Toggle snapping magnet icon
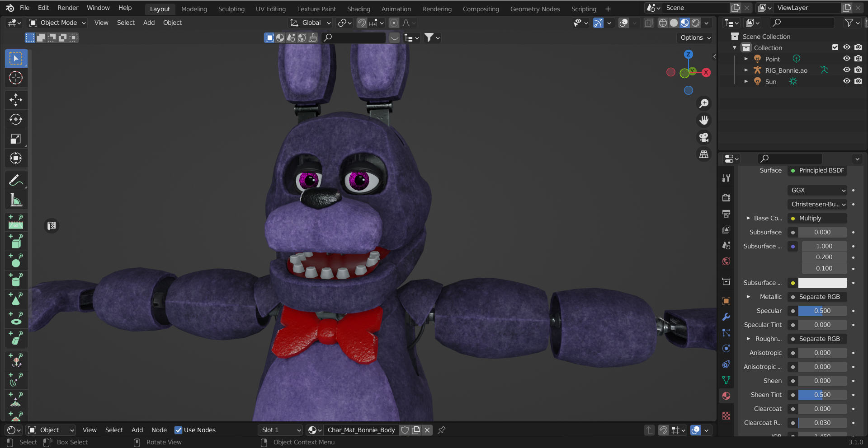 pyautogui.click(x=362, y=23)
